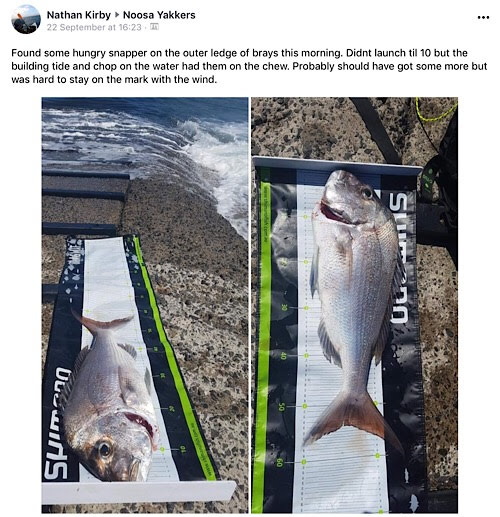Open the right snapper photo on ruler
This screenshot has height=517, width=500.
click(354, 305)
